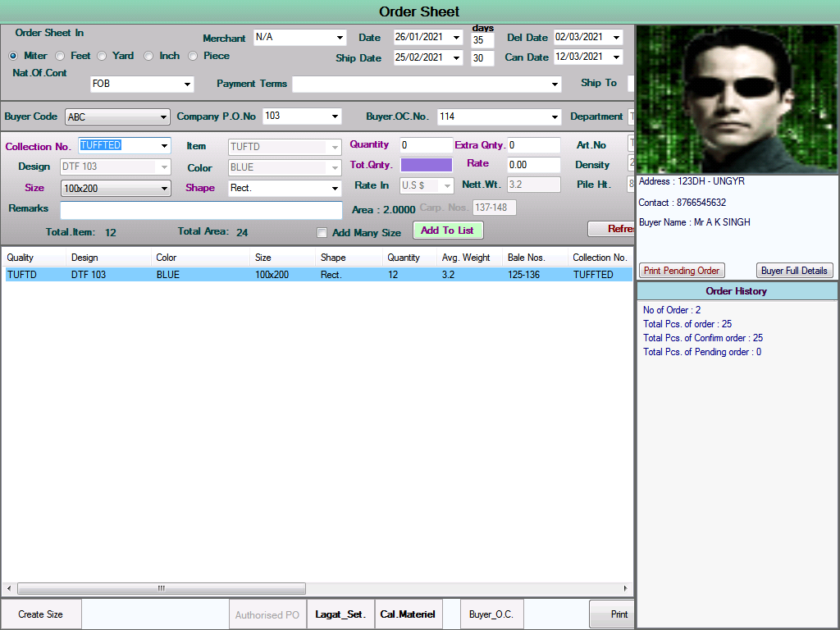This screenshot has width=840, height=630.
Task: Click the Add To List button
Action: [447, 231]
